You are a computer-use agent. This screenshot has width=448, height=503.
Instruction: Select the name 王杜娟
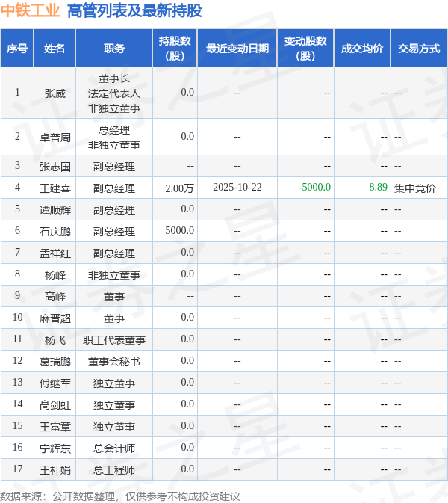pyautogui.click(x=55, y=470)
